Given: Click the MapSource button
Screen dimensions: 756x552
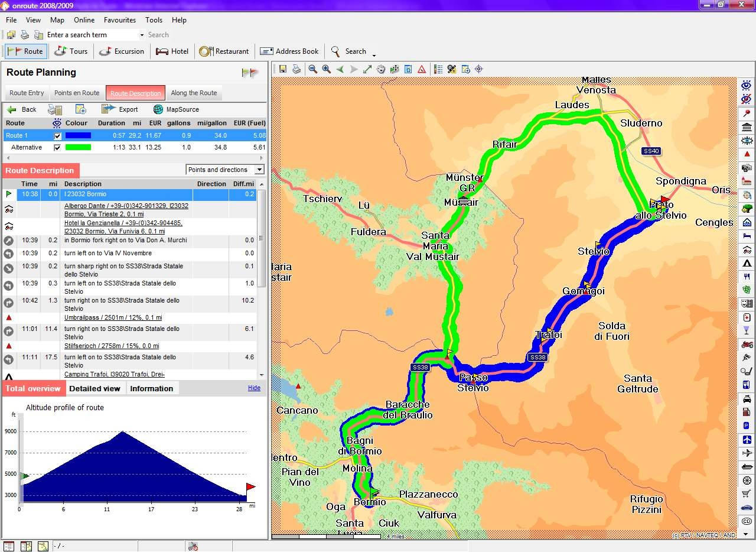Looking at the screenshot, I should tap(176, 109).
